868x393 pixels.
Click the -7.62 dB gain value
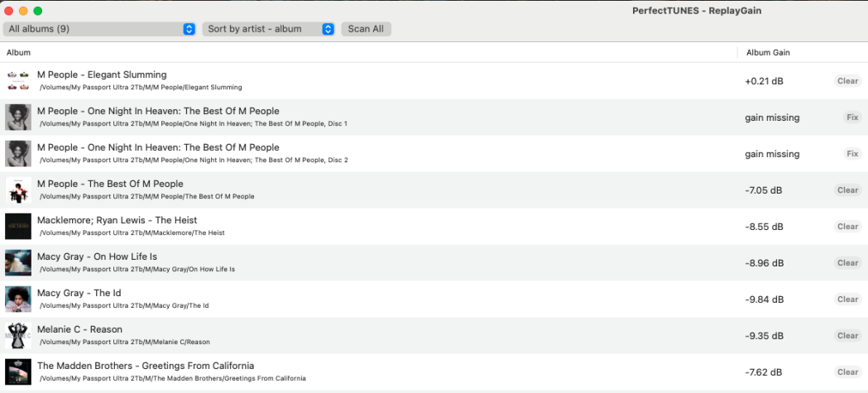coord(764,372)
